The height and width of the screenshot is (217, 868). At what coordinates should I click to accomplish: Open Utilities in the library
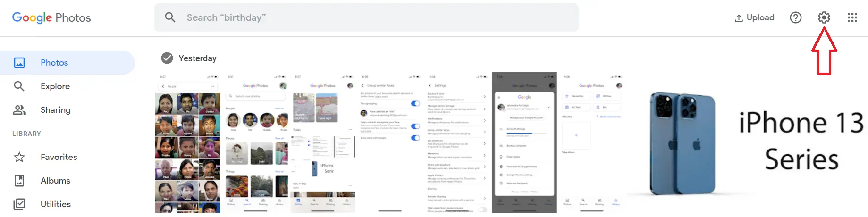click(67, 204)
